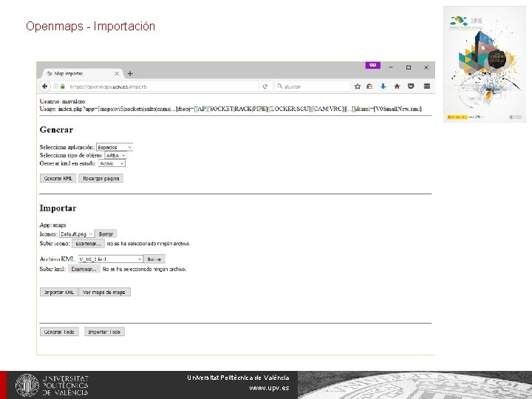Bookmark this page with the star icon

[x=358, y=86]
